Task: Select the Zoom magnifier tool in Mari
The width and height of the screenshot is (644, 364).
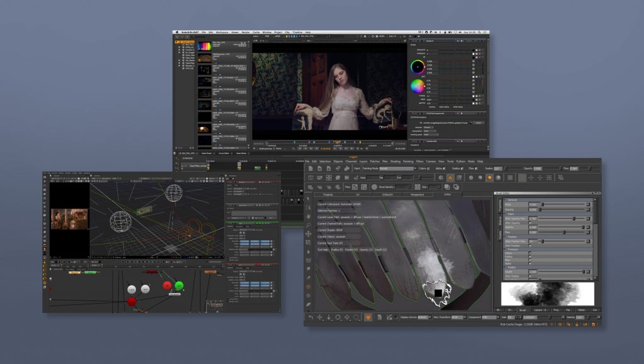Action: (x=309, y=224)
